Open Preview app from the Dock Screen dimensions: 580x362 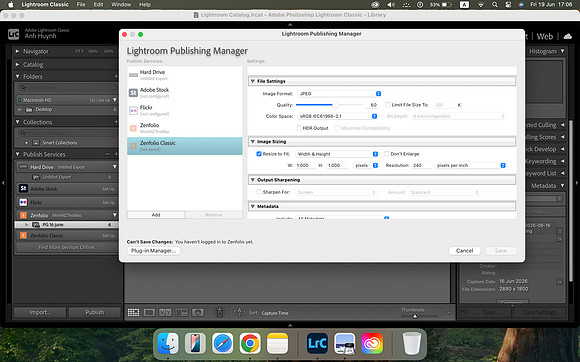344,344
